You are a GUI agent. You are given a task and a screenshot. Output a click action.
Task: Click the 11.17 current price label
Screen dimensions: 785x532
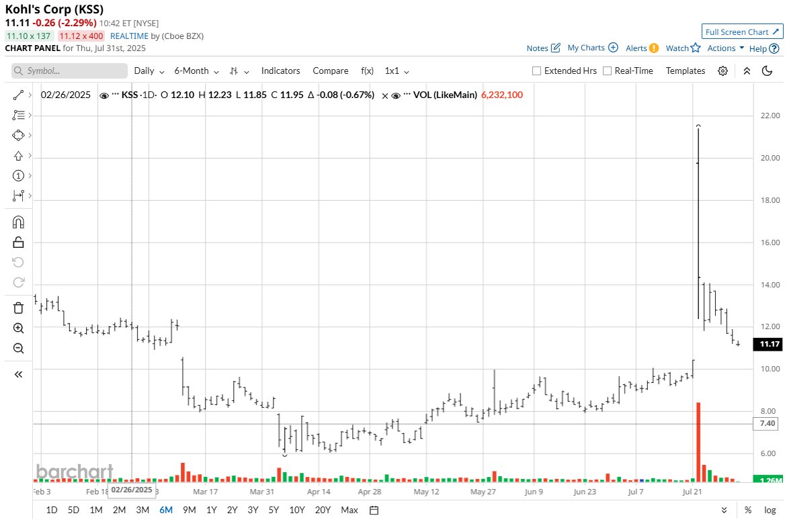click(x=768, y=345)
